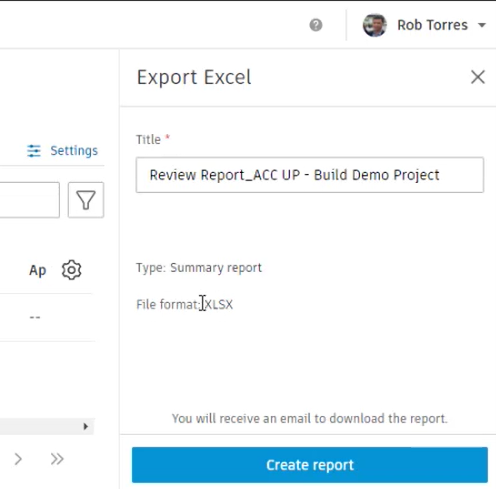Click the Title text field
The image size is (496, 489).
click(x=310, y=175)
